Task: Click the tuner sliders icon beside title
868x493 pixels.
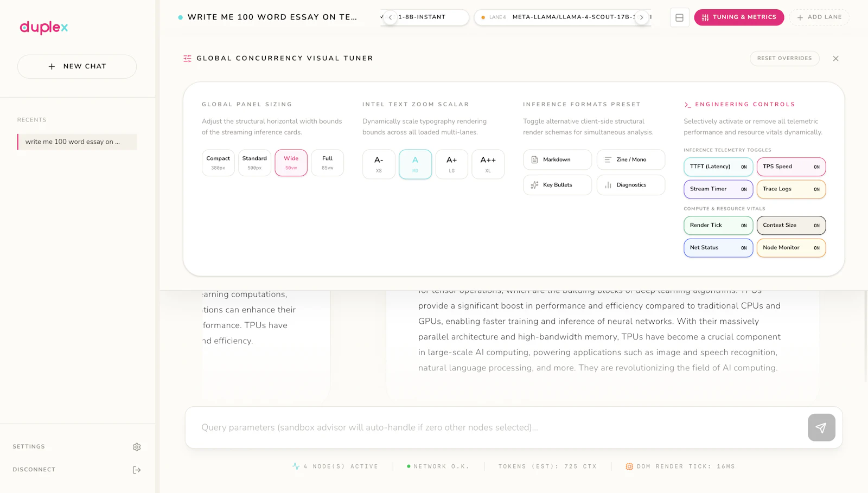Action: [x=187, y=59]
